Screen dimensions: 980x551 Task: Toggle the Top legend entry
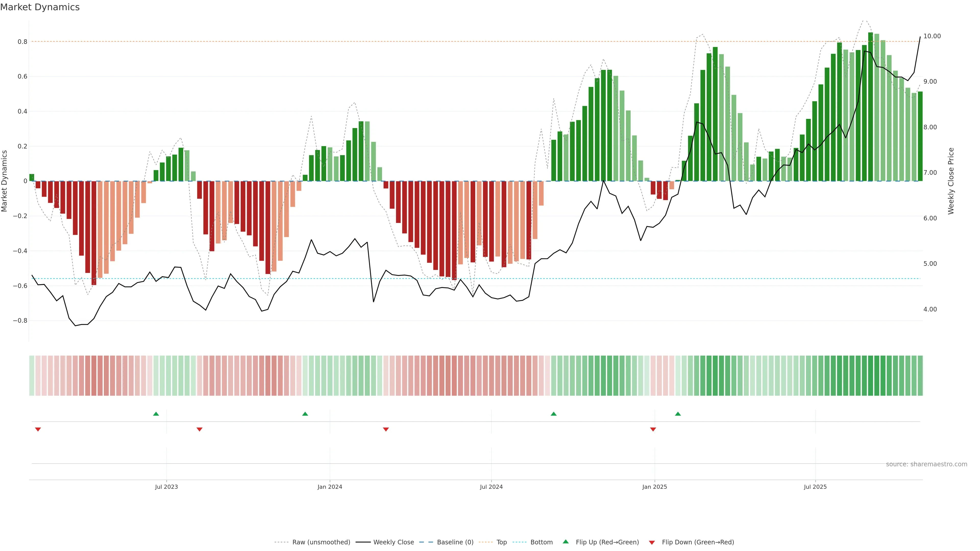[x=501, y=542]
